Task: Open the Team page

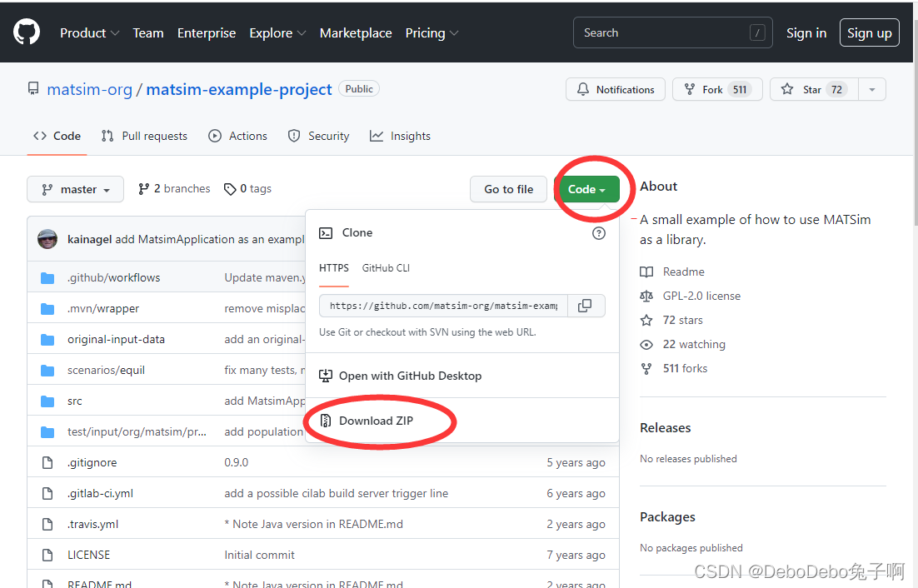Action: [x=148, y=32]
